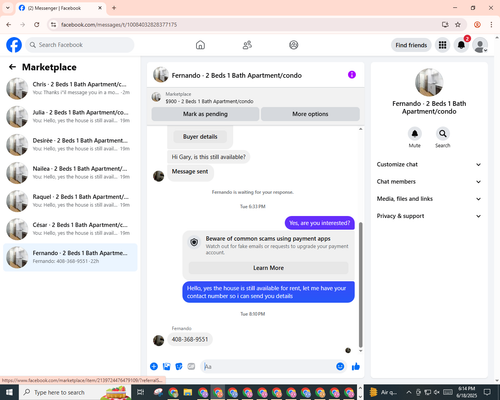Screen dimensions: 500x400
Task: Click the browser address bar URL
Action: [119, 25]
